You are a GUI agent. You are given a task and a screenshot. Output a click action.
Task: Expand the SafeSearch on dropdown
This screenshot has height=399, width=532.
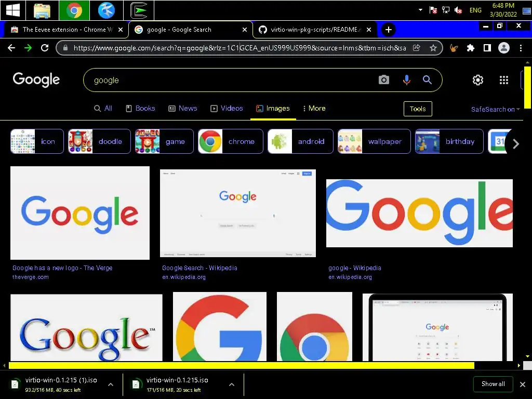495,109
